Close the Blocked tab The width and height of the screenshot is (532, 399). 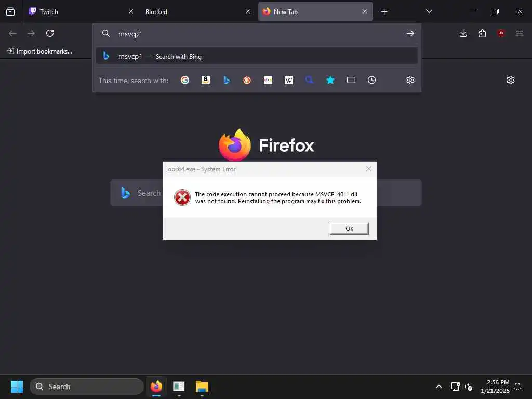point(248,11)
